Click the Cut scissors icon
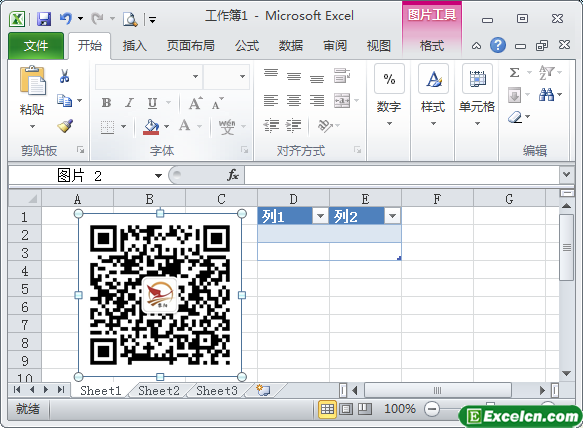583x428 pixels. pos(64,76)
